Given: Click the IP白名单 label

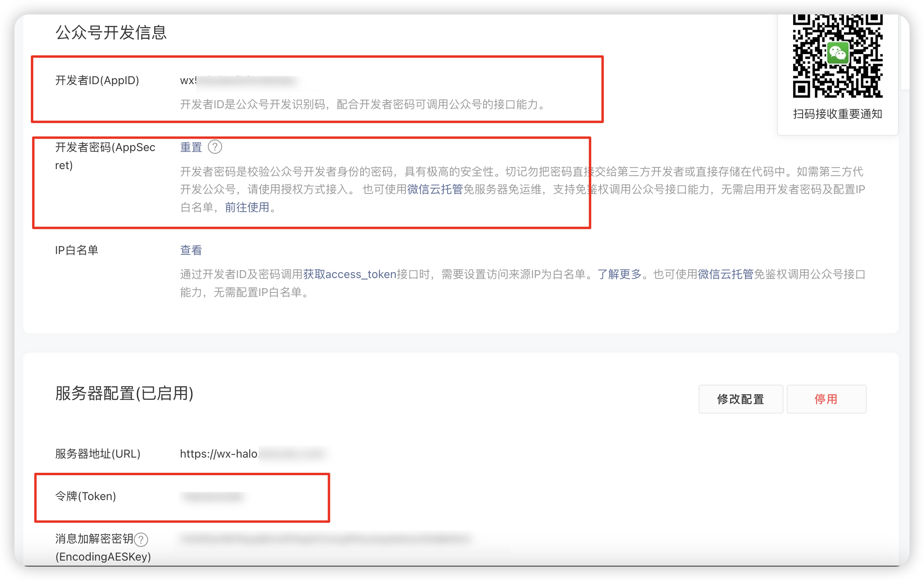Looking at the screenshot, I should point(76,250).
